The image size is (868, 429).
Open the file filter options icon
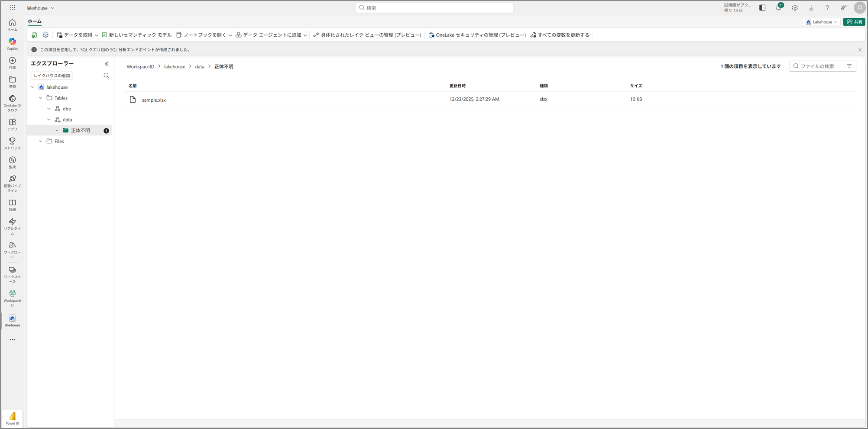(849, 66)
